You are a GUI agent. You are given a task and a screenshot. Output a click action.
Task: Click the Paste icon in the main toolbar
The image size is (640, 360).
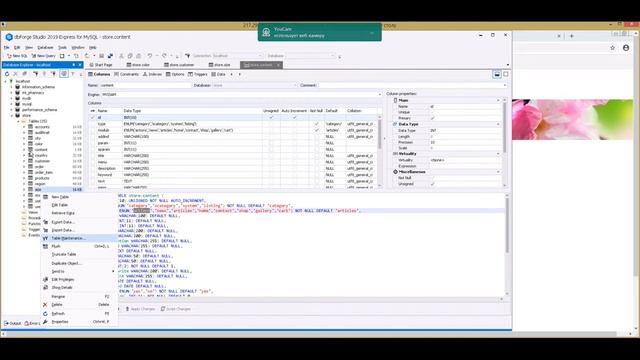pos(139,56)
